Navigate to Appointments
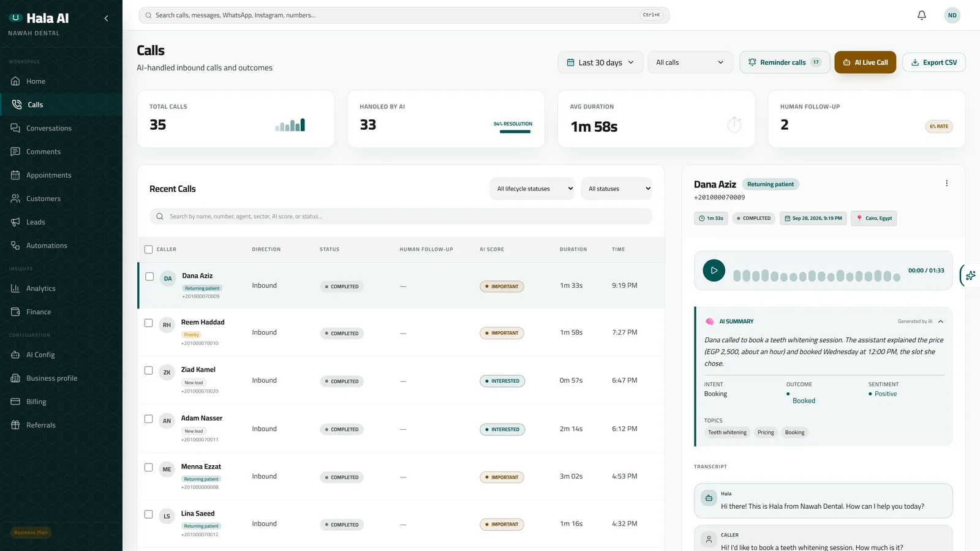The height and width of the screenshot is (551, 980). click(61, 175)
